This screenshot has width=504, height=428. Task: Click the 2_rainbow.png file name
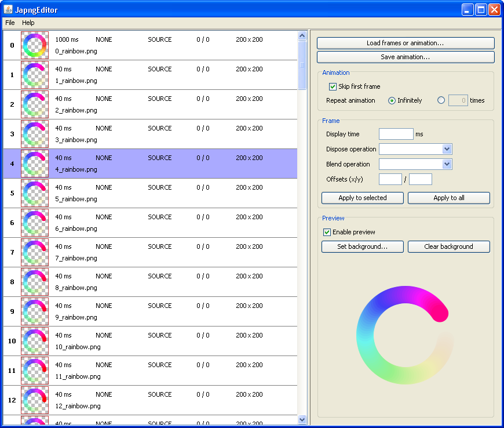point(76,110)
